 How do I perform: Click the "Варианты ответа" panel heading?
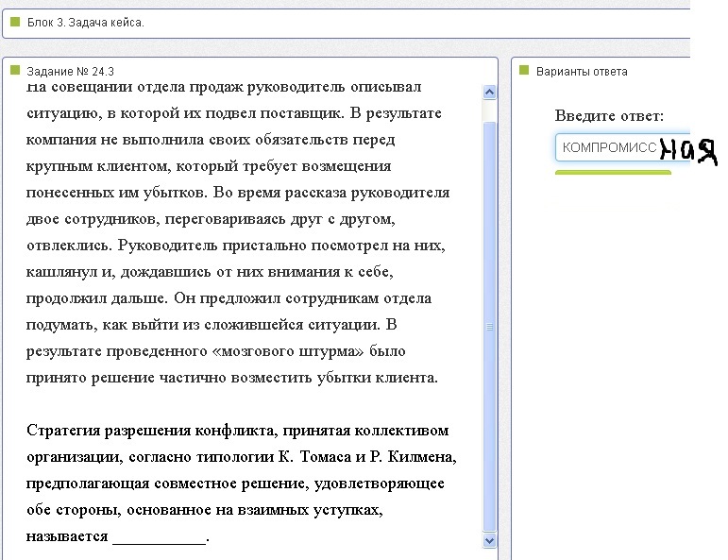pyautogui.click(x=582, y=72)
